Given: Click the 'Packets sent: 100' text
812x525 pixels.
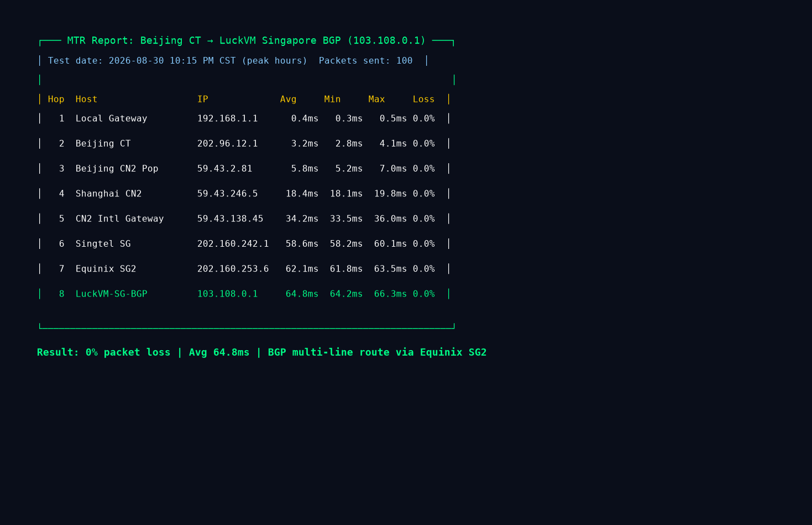Looking at the screenshot, I should pyautogui.click(x=366, y=61).
